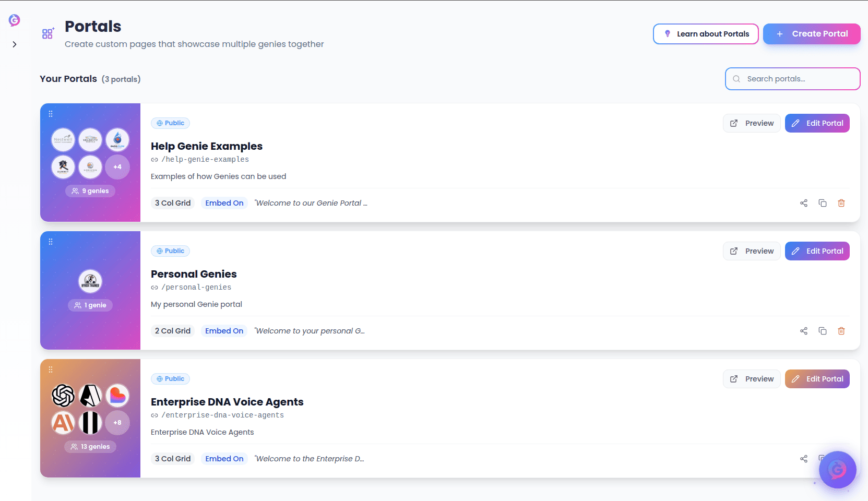
Task: Open Learn about Portals
Action: (x=706, y=34)
